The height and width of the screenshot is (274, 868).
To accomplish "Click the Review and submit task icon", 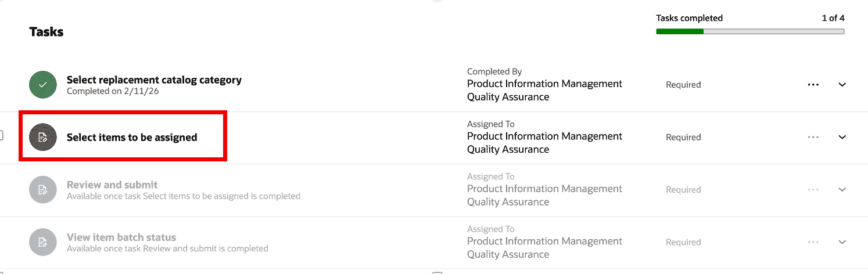I will [43, 190].
